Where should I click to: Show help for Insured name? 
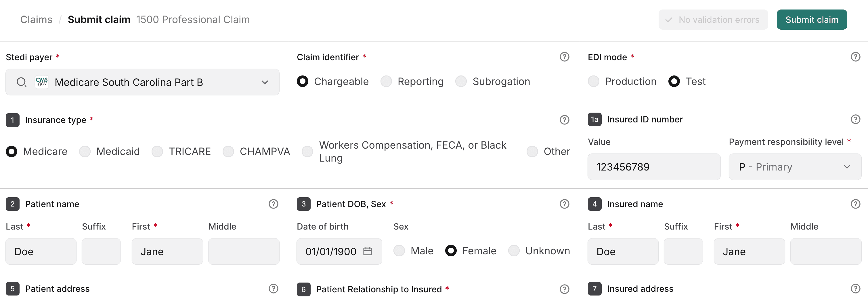click(x=855, y=204)
